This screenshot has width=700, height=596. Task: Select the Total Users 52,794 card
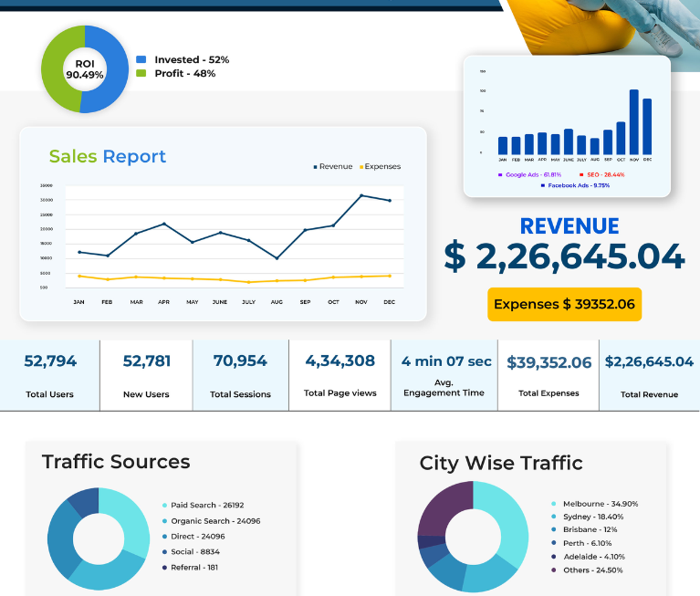[x=49, y=375]
